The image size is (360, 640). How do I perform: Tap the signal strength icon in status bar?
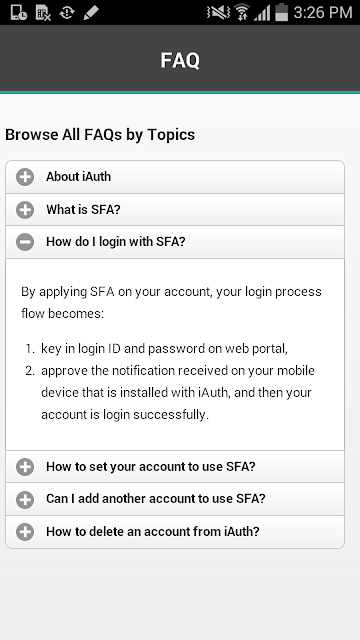[x=262, y=12]
